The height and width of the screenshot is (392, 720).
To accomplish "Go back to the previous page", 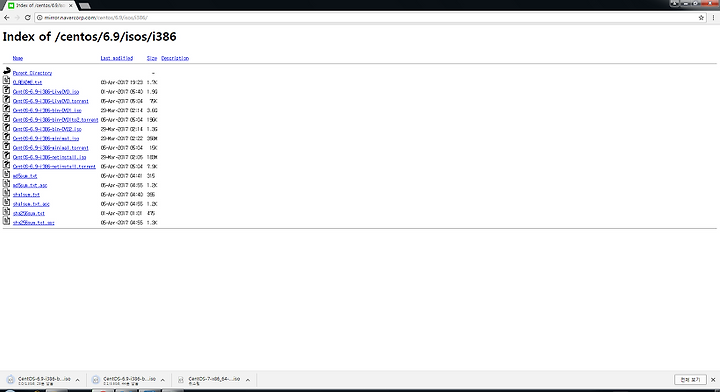I will pos(6,17).
